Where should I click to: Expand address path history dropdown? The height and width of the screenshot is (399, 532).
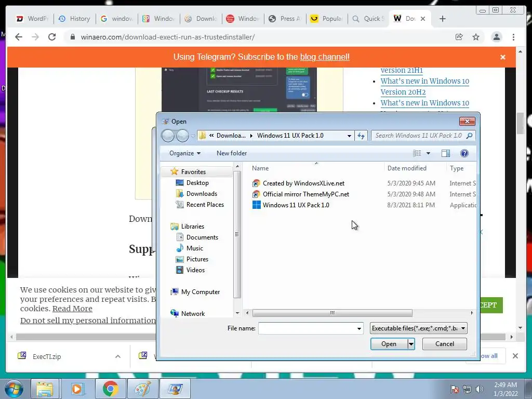coord(349,136)
